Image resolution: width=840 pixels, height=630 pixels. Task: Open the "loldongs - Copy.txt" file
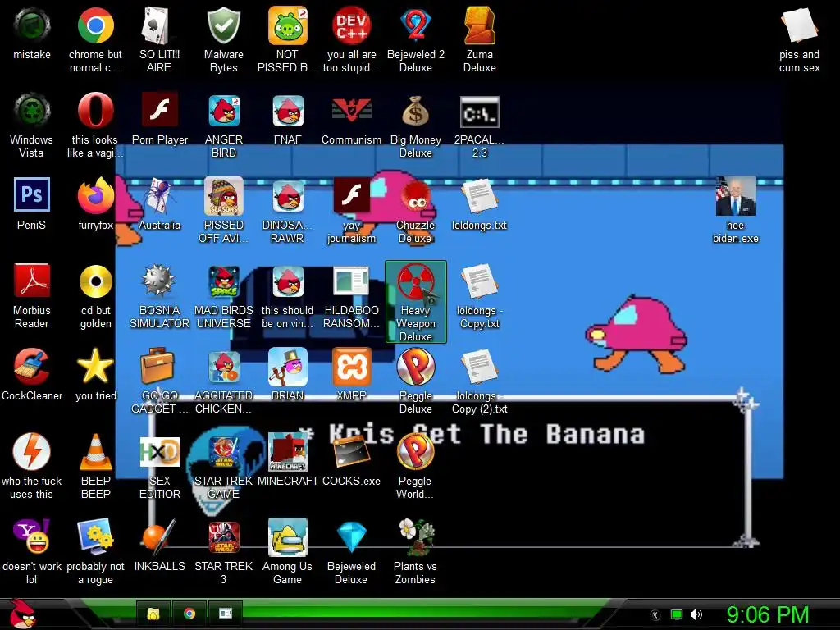tap(479, 282)
